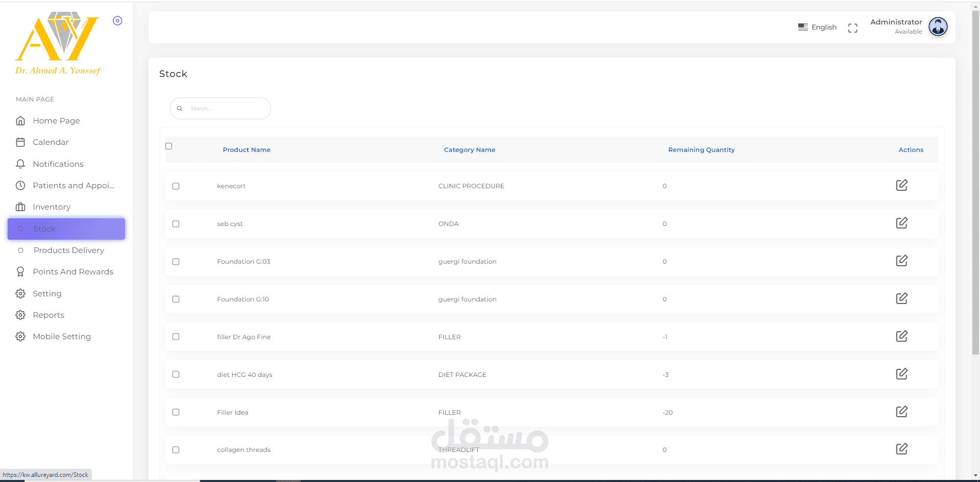Open Home Page from sidebar
This screenshot has height=482, width=980.
pos(66,121)
